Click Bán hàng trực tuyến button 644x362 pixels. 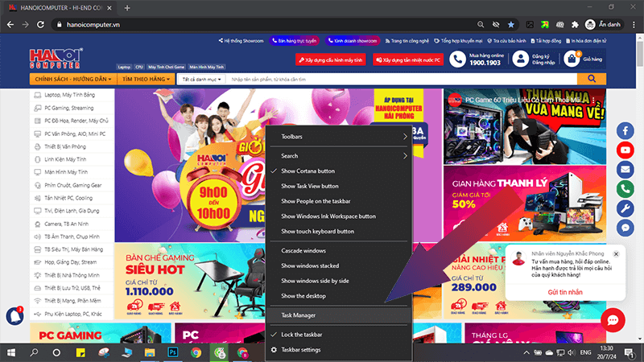coord(295,41)
